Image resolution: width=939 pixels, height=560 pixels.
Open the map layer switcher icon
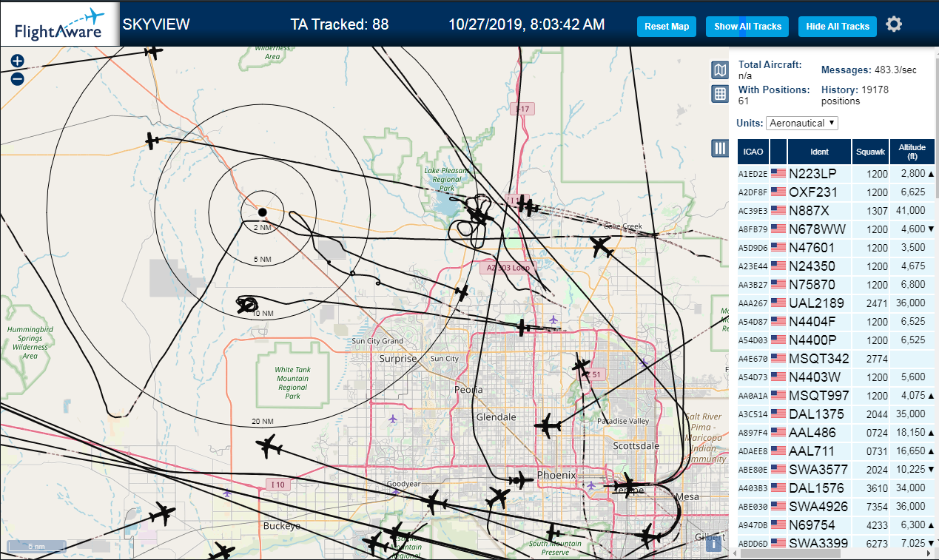[720, 70]
